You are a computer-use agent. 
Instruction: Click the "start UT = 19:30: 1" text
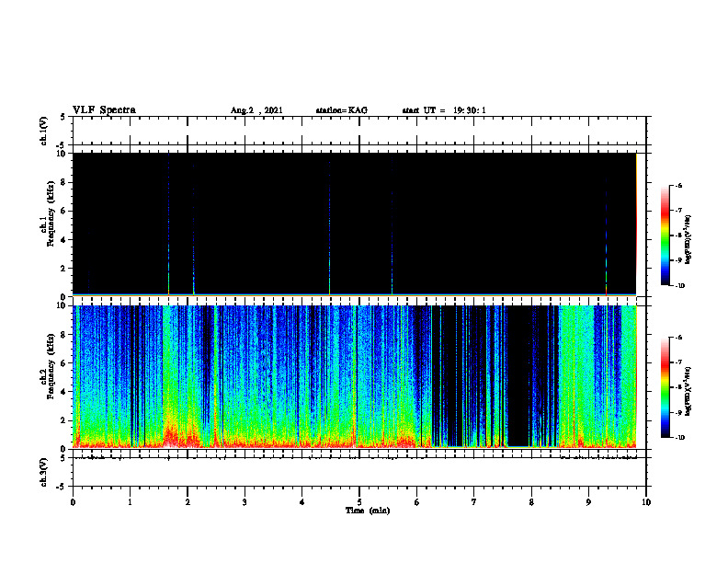point(444,110)
